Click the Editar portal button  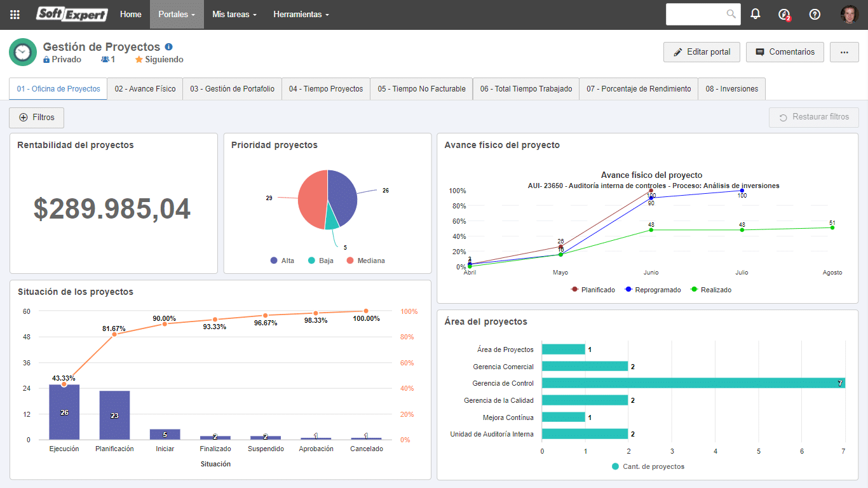click(x=702, y=52)
